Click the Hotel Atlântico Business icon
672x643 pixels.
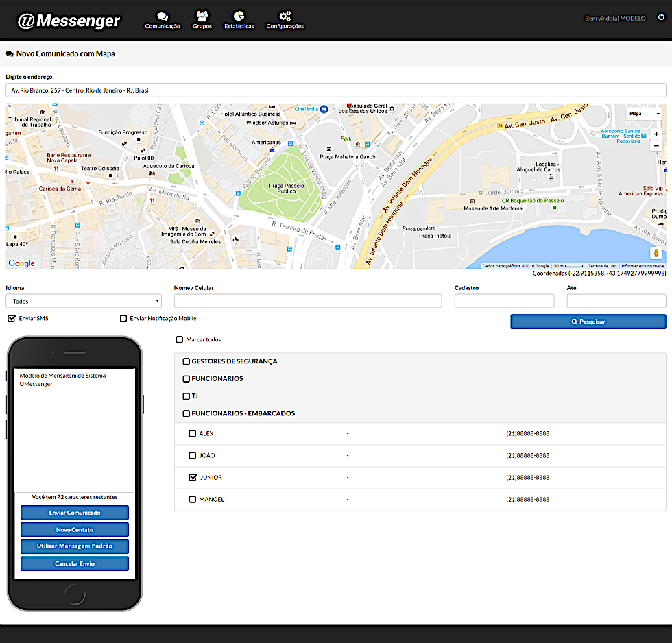[x=272, y=107]
